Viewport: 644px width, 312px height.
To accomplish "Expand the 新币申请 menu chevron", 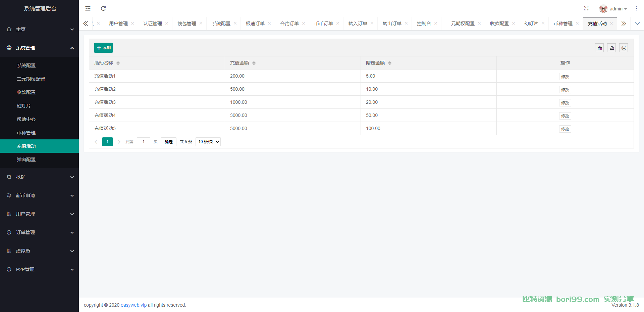I will tap(72, 195).
